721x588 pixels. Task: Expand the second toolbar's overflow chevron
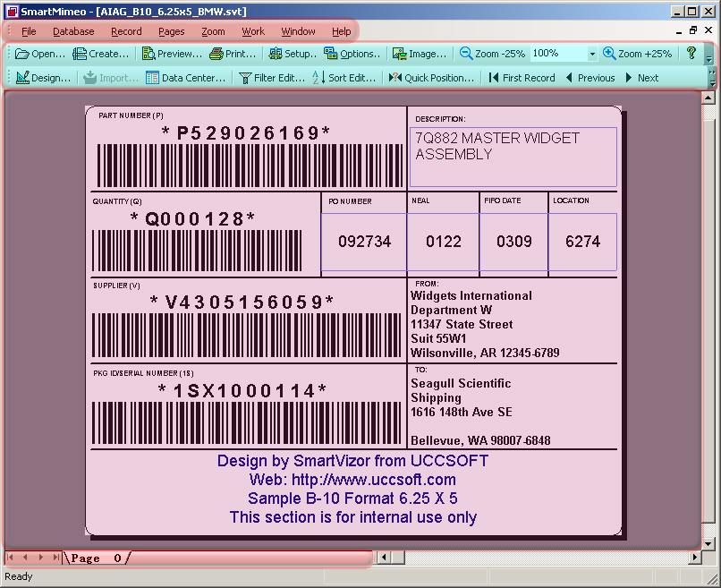712,78
